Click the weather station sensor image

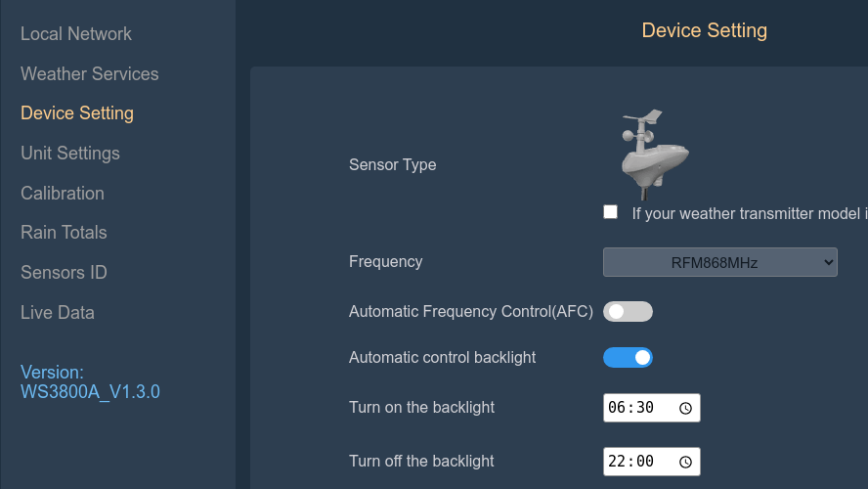point(653,154)
